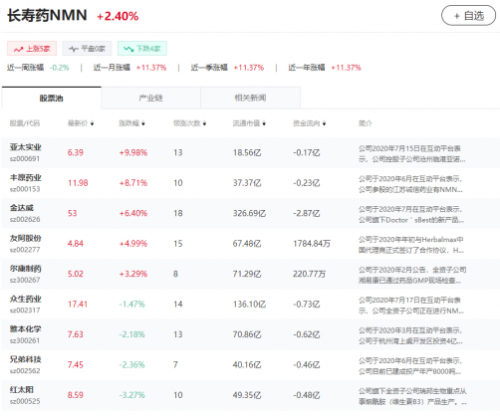Click stock code sz300267
This screenshot has width=500, height=416.
[x=25, y=280]
